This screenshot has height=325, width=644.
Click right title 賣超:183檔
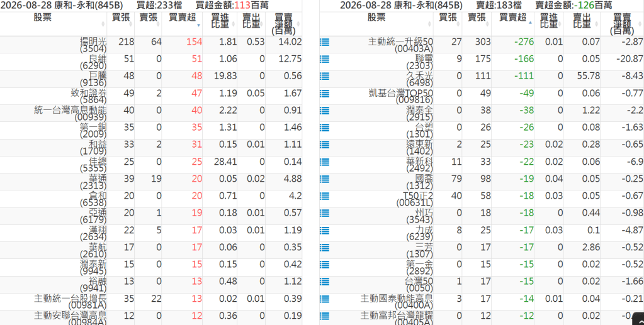[x=499, y=5]
